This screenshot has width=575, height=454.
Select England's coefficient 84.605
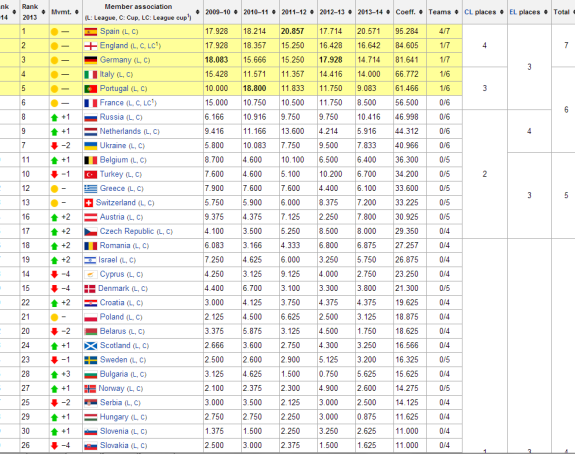pos(407,46)
